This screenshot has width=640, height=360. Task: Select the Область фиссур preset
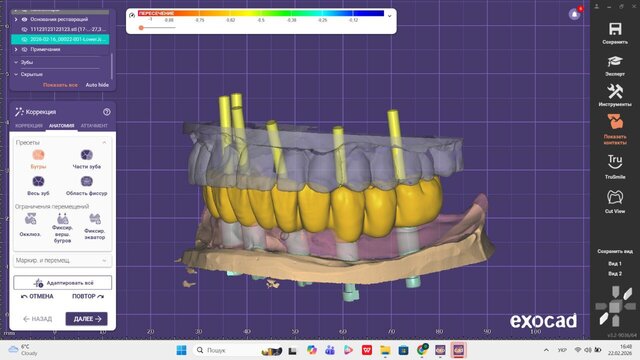pos(87,186)
